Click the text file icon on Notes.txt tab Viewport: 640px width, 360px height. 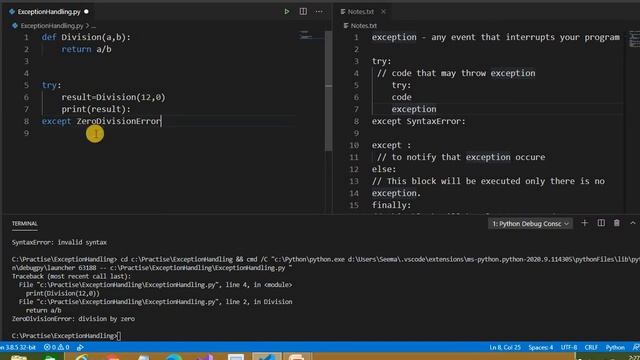pos(343,12)
